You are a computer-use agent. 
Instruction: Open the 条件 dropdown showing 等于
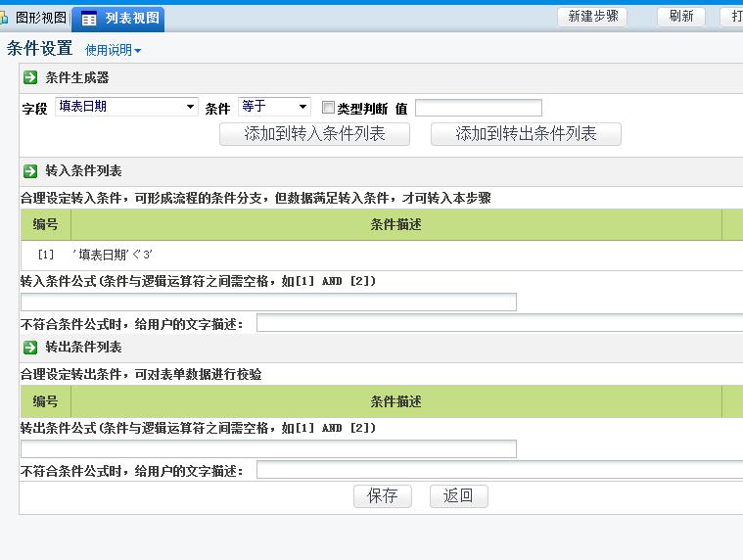point(274,107)
